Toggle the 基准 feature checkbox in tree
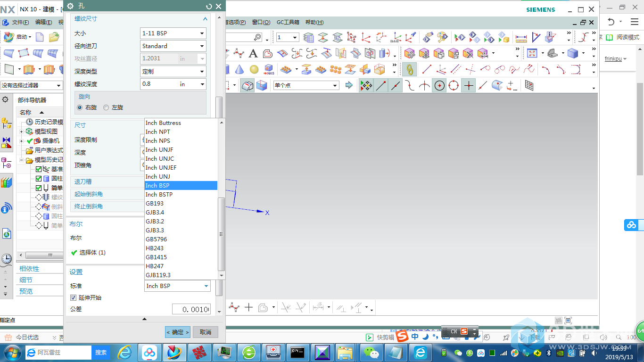644x362 pixels. click(x=39, y=169)
